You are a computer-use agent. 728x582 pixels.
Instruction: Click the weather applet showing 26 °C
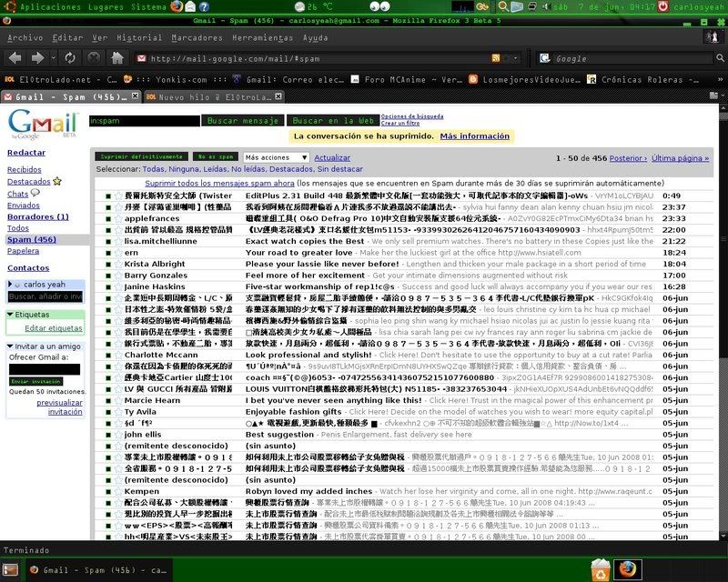[314, 6]
